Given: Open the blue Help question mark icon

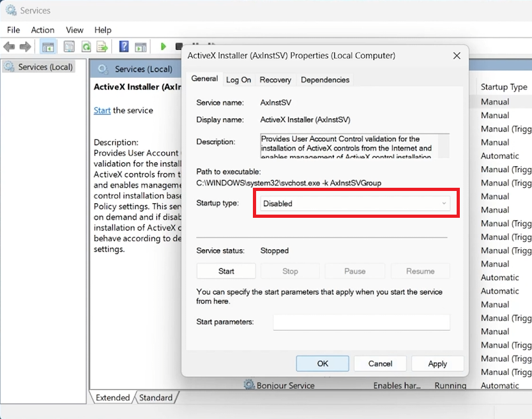Looking at the screenshot, I should click(124, 47).
